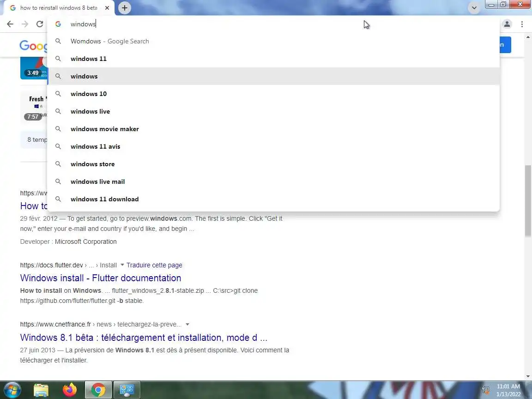
Task: Click the forward navigation arrow
Action: (x=25, y=24)
